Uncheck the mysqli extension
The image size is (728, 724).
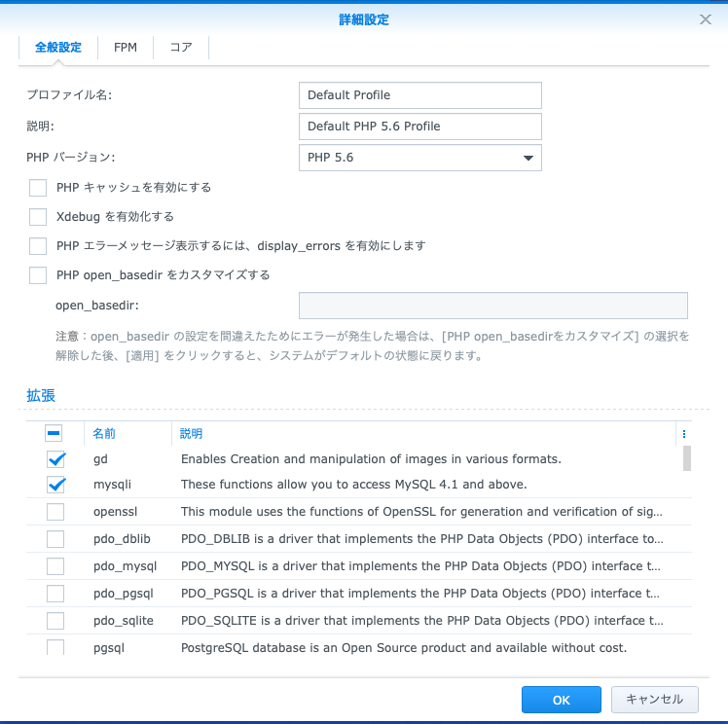tap(55, 485)
